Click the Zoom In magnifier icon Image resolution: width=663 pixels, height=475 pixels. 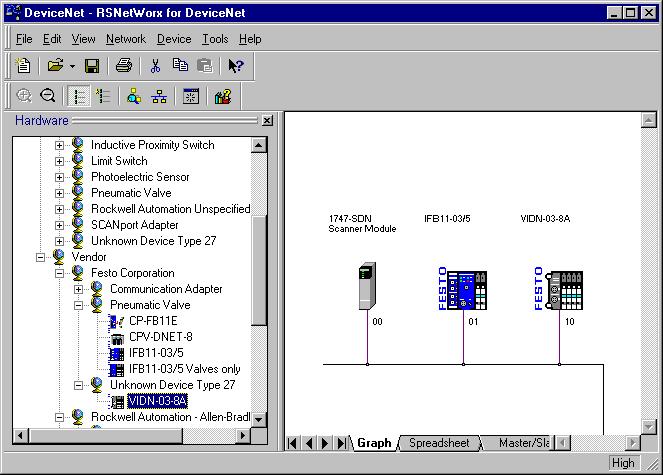[x=24, y=96]
